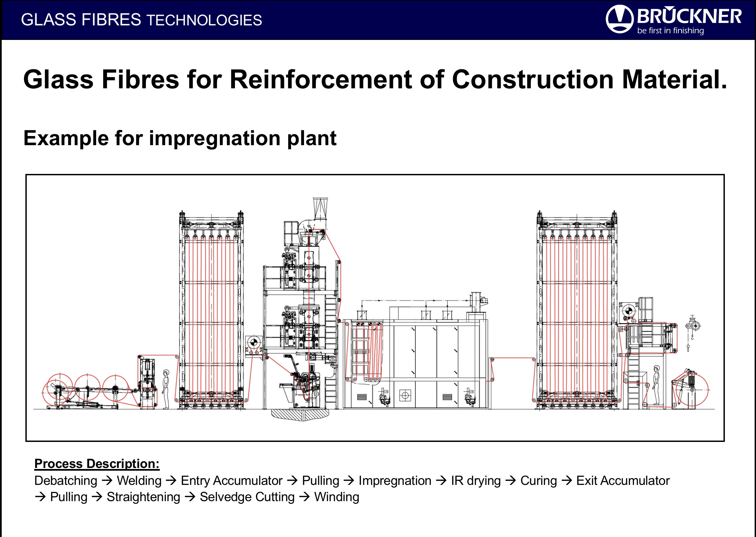Click the "GLASS FIBRES TECHNOLOGIES" header text
Screen dimensions: 756x537
(142, 20)
